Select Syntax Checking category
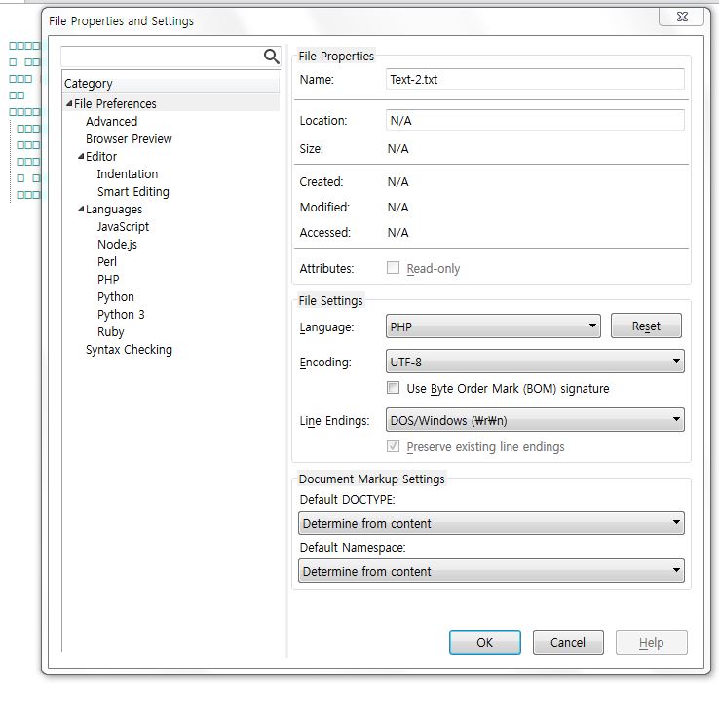 pyautogui.click(x=129, y=350)
